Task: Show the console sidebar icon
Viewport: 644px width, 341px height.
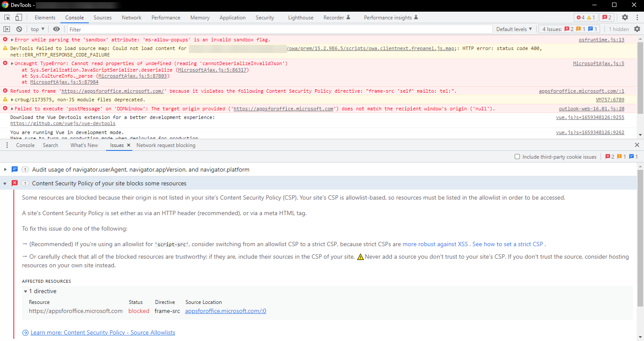Action: 7,29
